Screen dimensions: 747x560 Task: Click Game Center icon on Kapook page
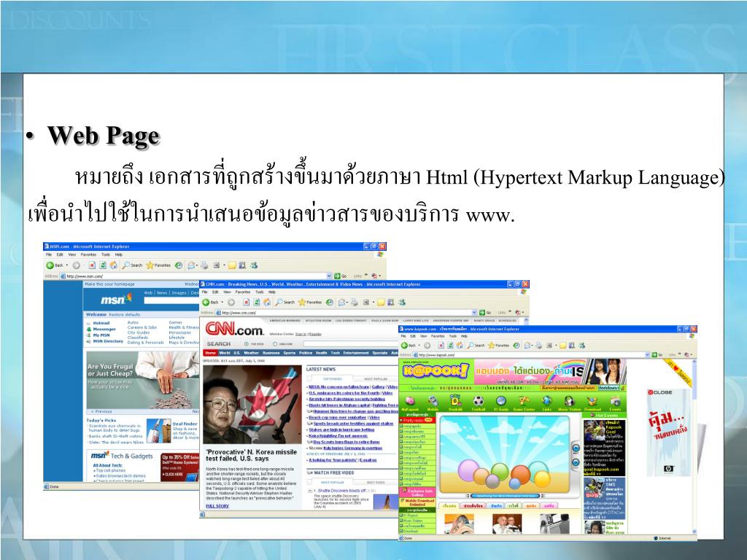(x=524, y=402)
